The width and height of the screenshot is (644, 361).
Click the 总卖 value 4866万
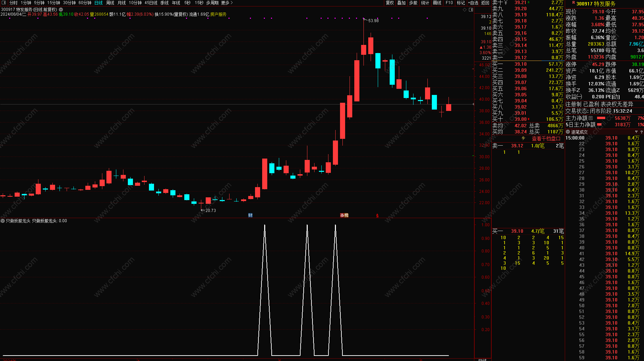[555, 126]
